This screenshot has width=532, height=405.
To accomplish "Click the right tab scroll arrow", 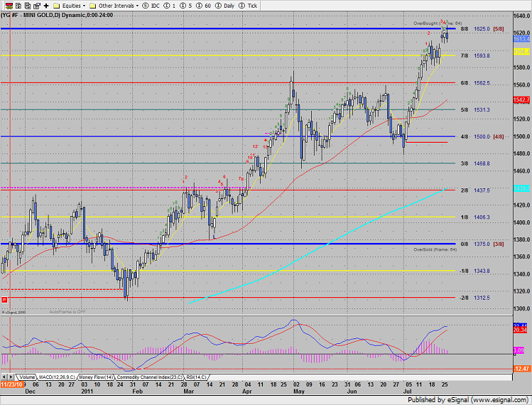I will (11, 377).
